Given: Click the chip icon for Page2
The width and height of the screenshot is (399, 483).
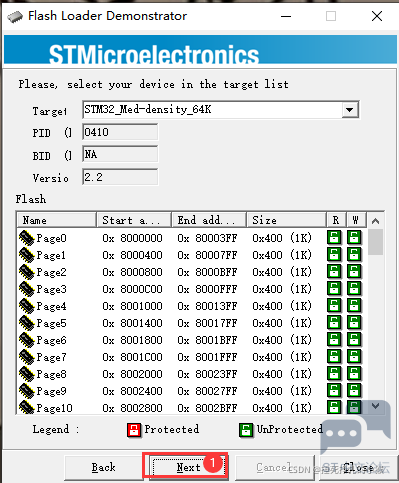Looking at the screenshot, I should 26,272.
